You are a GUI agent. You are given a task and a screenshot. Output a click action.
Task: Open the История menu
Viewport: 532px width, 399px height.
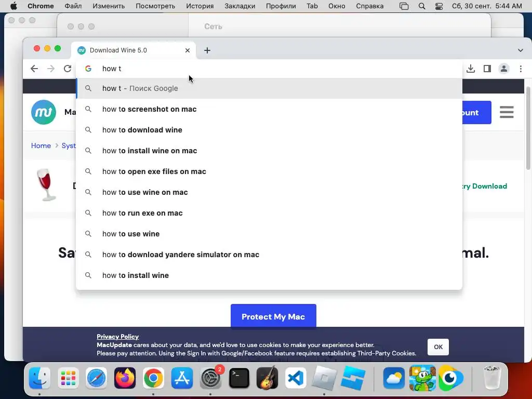pyautogui.click(x=200, y=6)
